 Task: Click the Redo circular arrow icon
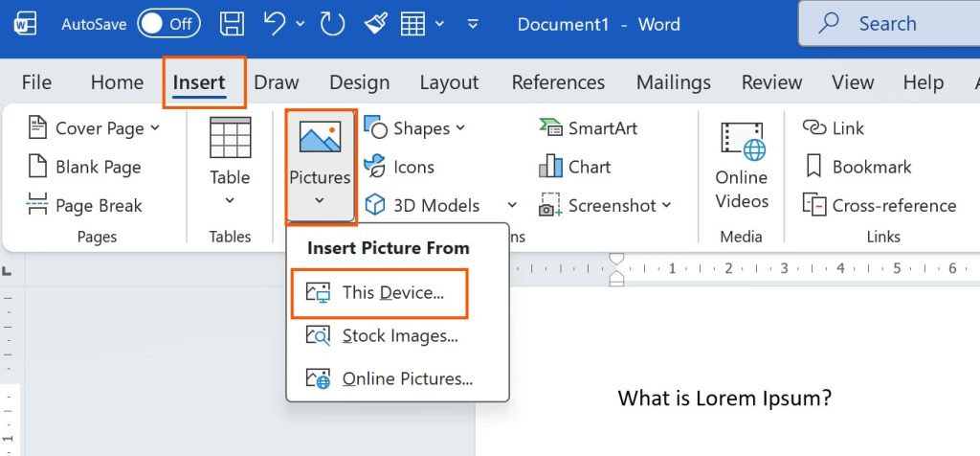coord(332,24)
